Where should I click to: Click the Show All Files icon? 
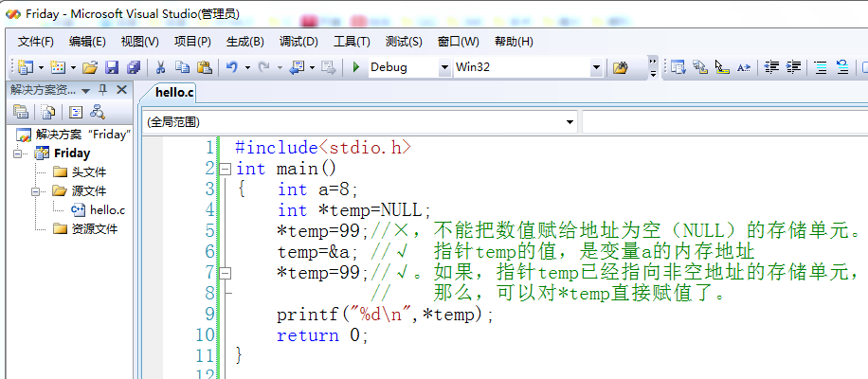(x=48, y=111)
